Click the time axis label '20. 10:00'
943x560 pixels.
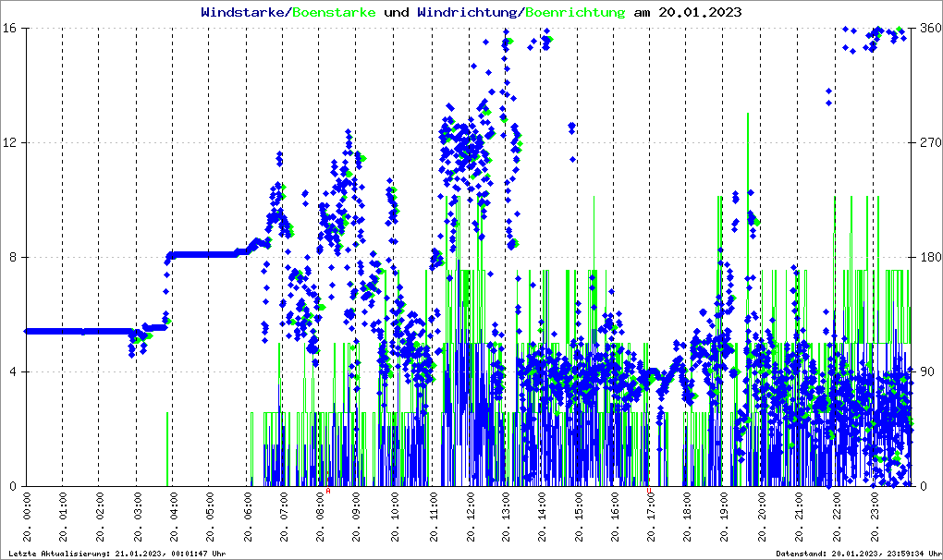(x=395, y=517)
